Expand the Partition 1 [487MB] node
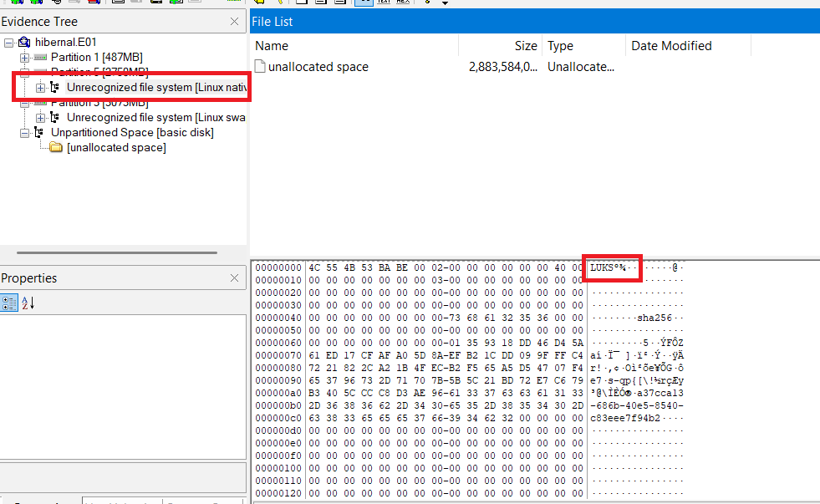This screenshot has width=820, height=504. [24, 58]
